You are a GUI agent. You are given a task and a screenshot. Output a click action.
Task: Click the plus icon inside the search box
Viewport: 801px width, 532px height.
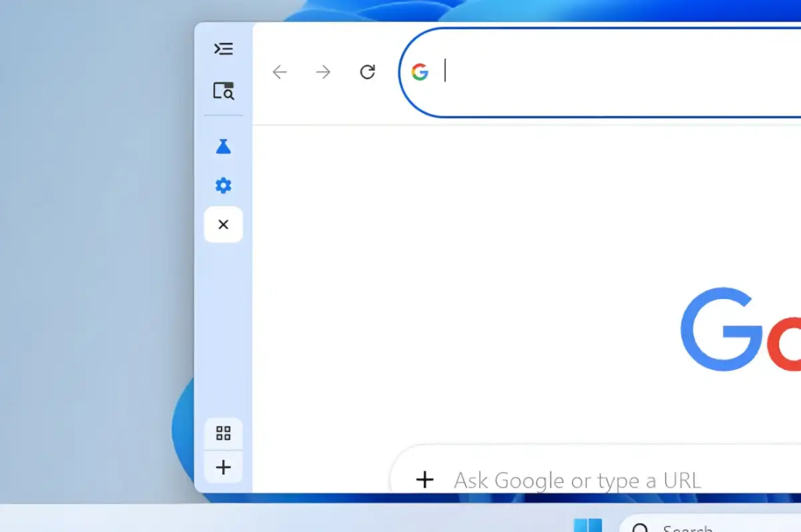coord(425,480)
